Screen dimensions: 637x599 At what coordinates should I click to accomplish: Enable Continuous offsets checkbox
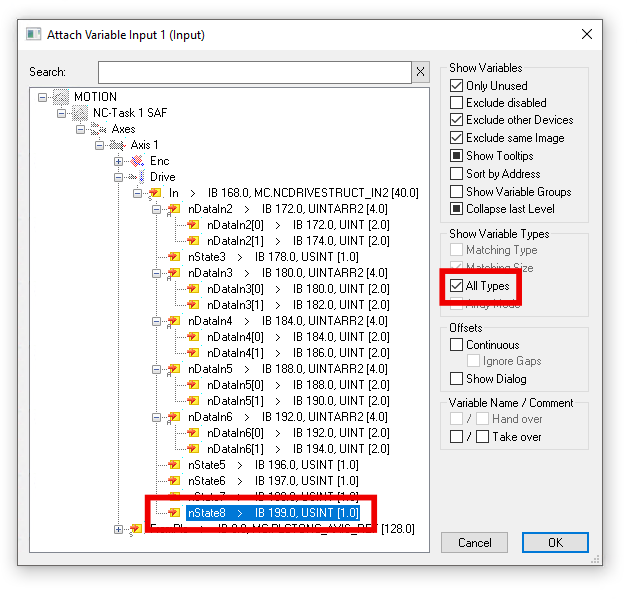click(x=456, y=345)
